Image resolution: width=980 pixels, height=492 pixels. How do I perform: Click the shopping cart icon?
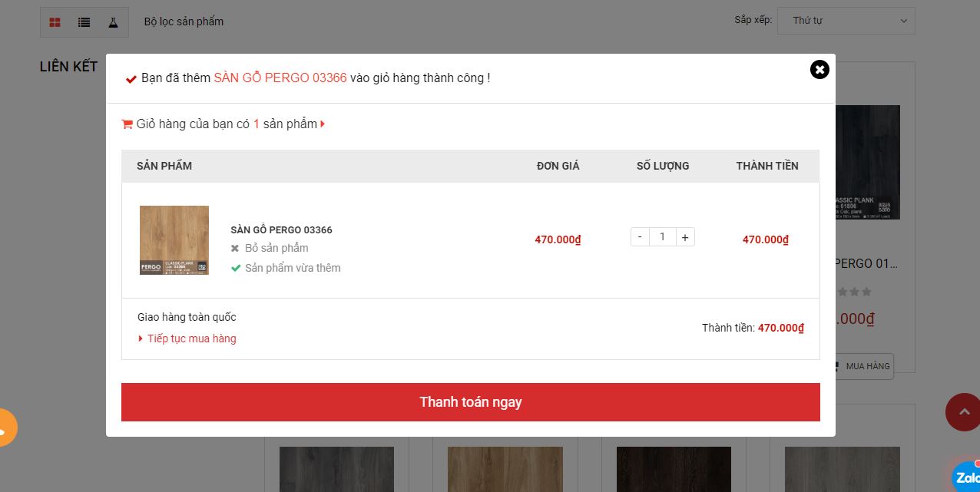coord(127,124)
